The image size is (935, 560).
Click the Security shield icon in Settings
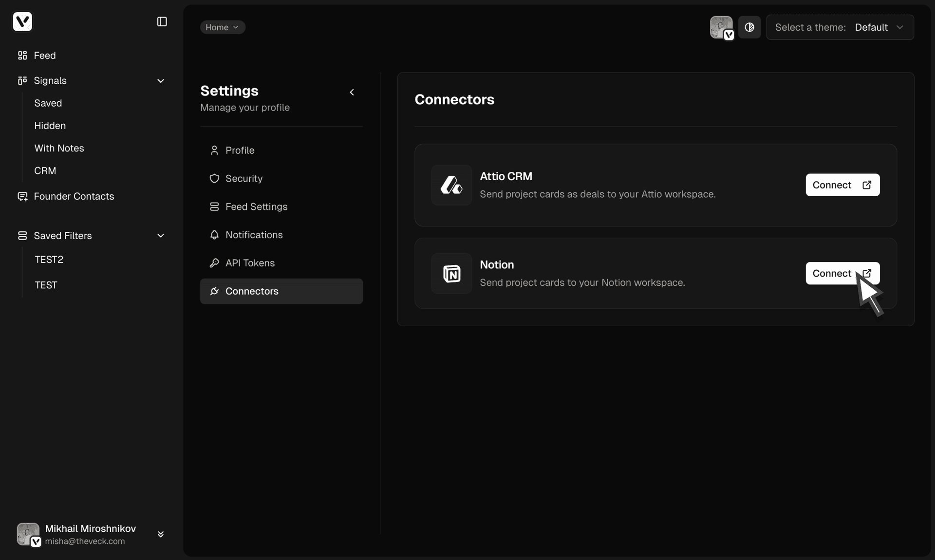click(x=214, y=179)
